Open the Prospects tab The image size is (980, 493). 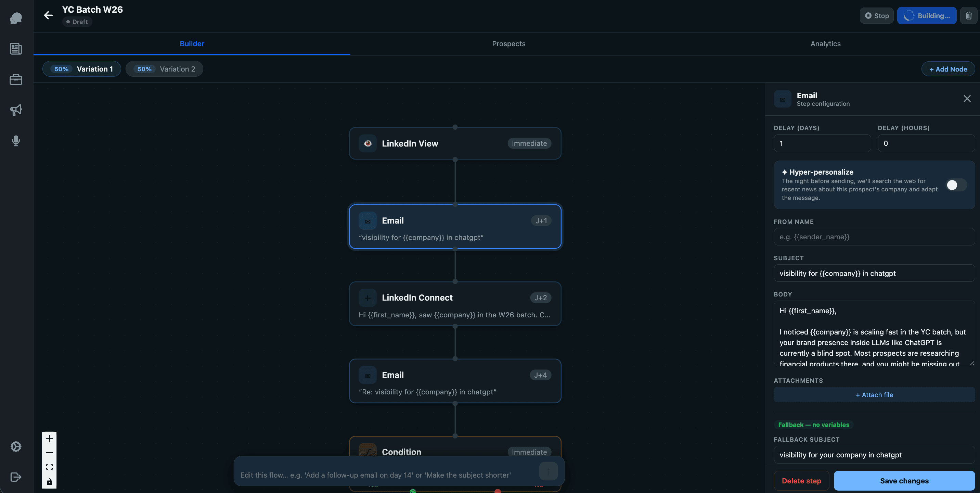click(508, 43)
